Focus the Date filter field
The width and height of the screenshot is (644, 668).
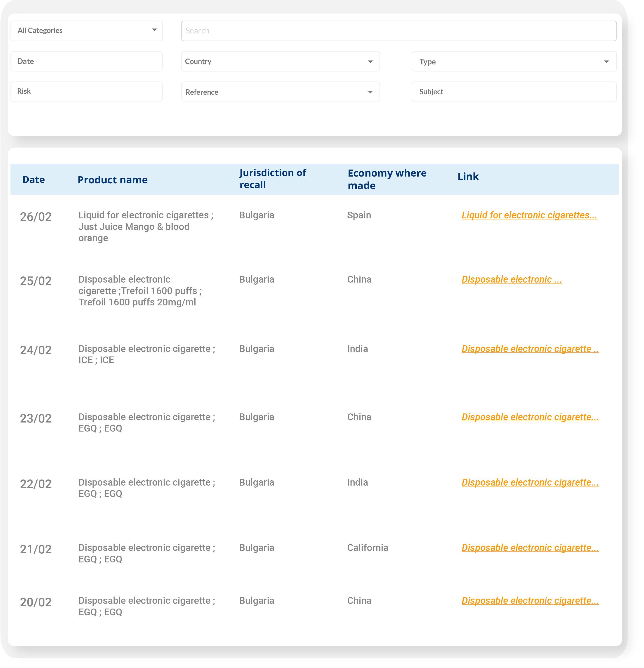(87, 62)
